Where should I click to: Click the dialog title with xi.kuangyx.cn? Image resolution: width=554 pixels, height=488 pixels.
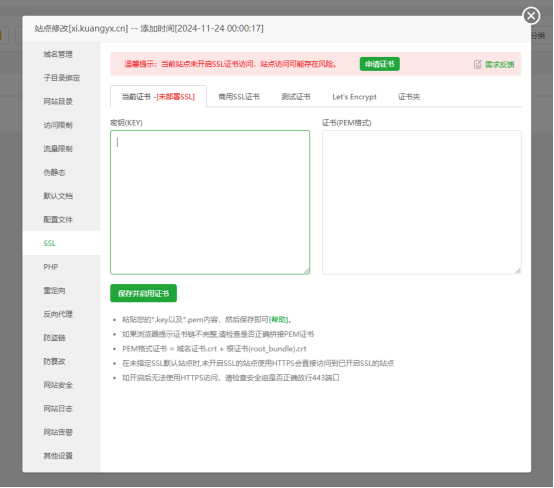pos(149,28)
